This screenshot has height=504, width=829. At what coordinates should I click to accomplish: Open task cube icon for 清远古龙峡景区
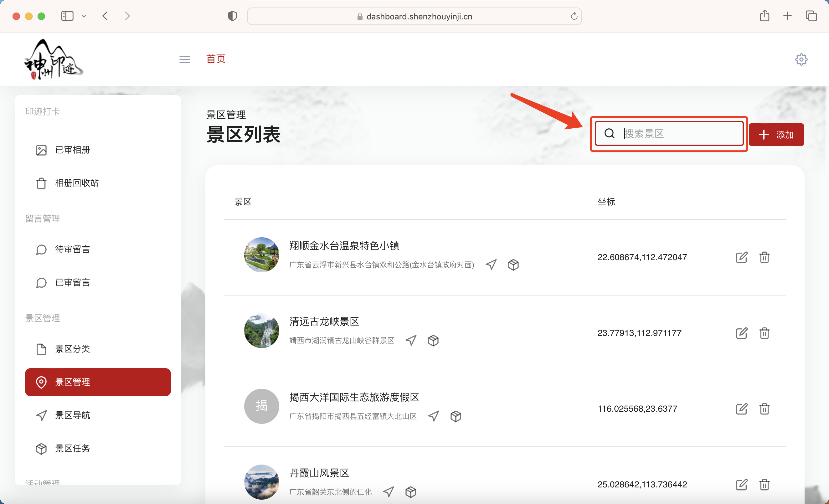tap(433, 341)
